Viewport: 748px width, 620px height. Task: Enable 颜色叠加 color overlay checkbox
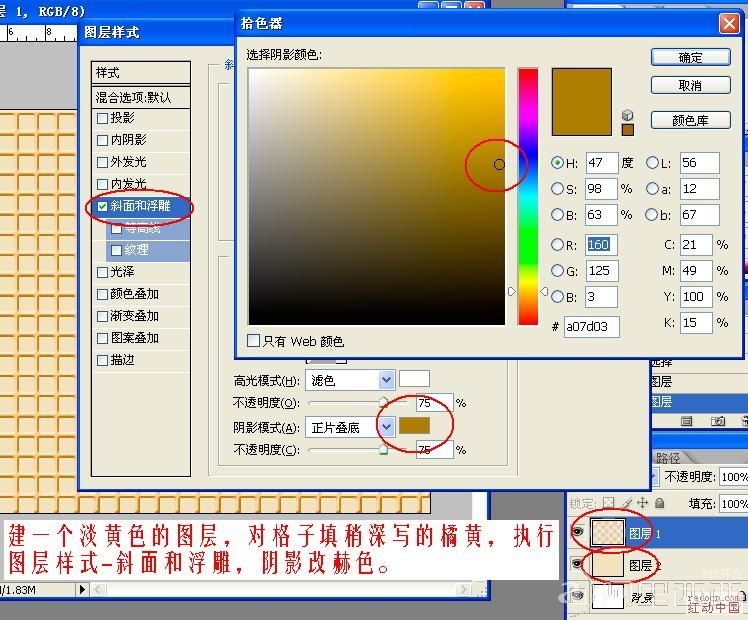[102, 294]
